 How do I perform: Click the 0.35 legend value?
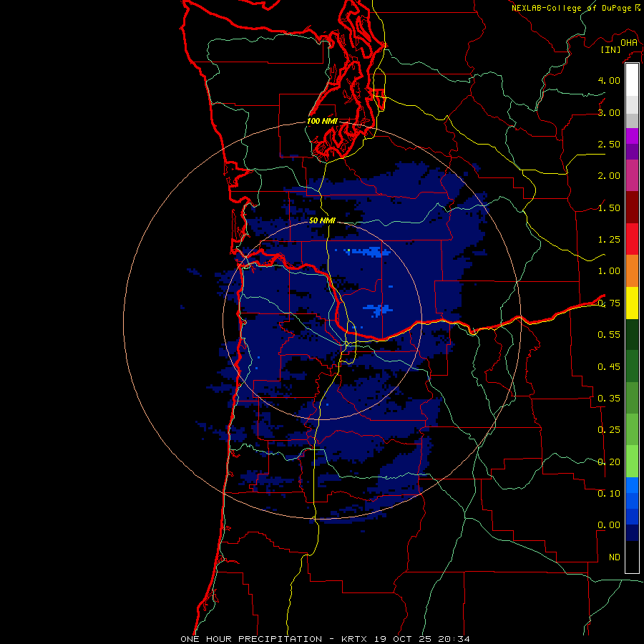(609, 399)
